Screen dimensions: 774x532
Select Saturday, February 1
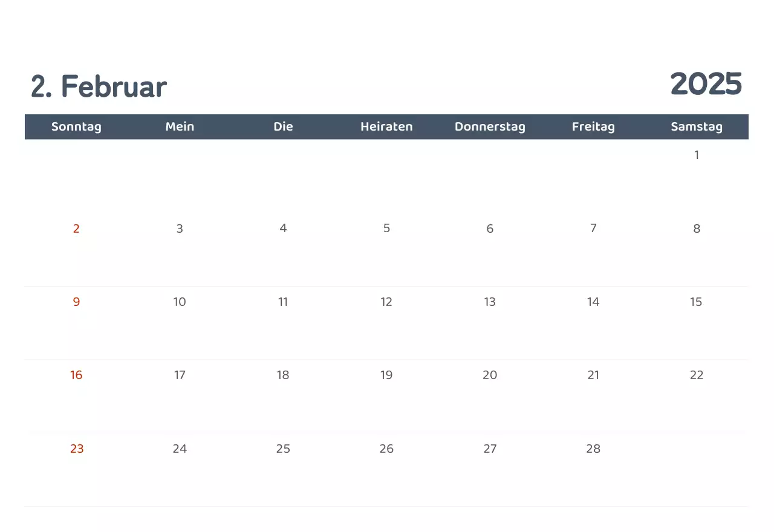pyautogui.click(x=697, y=155)
